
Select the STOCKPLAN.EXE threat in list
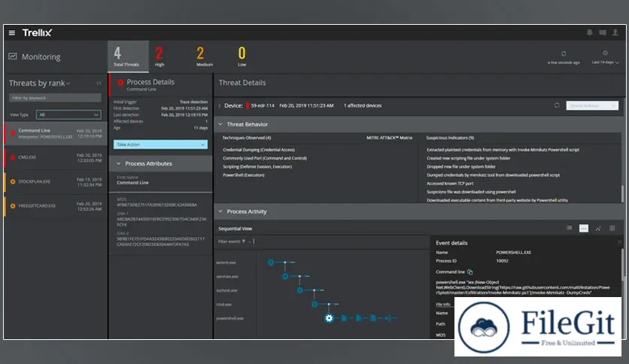tap(56, 181)
